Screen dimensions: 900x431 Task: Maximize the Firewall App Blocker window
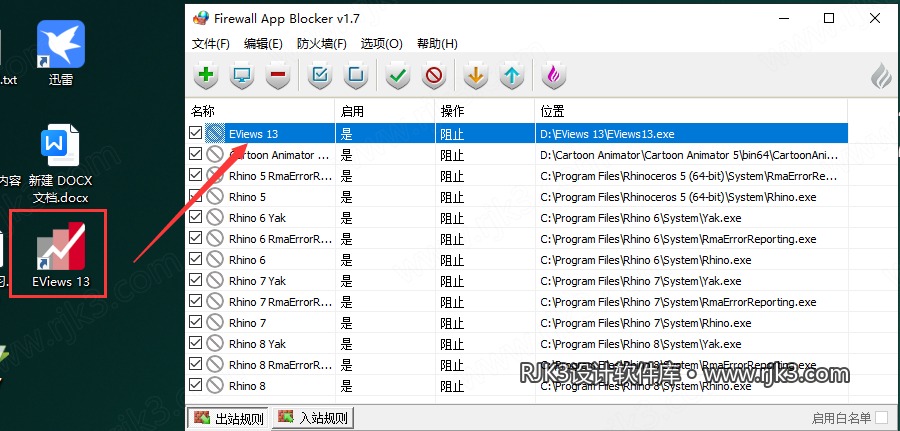[829, 18]
